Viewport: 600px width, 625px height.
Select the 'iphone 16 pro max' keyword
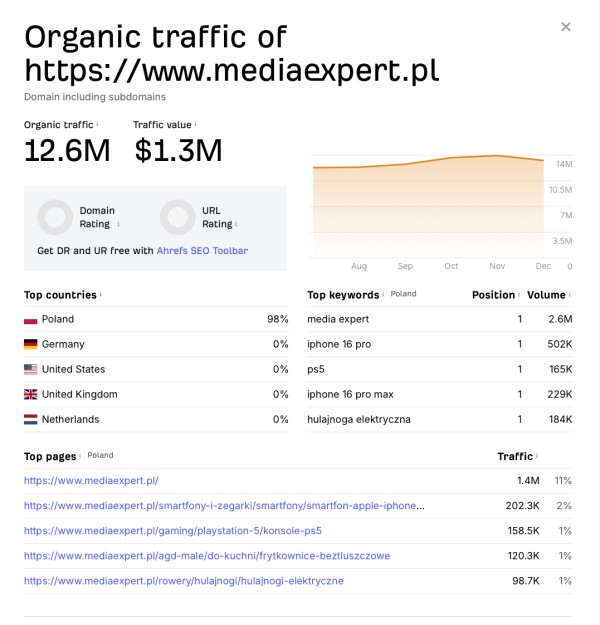350,395
